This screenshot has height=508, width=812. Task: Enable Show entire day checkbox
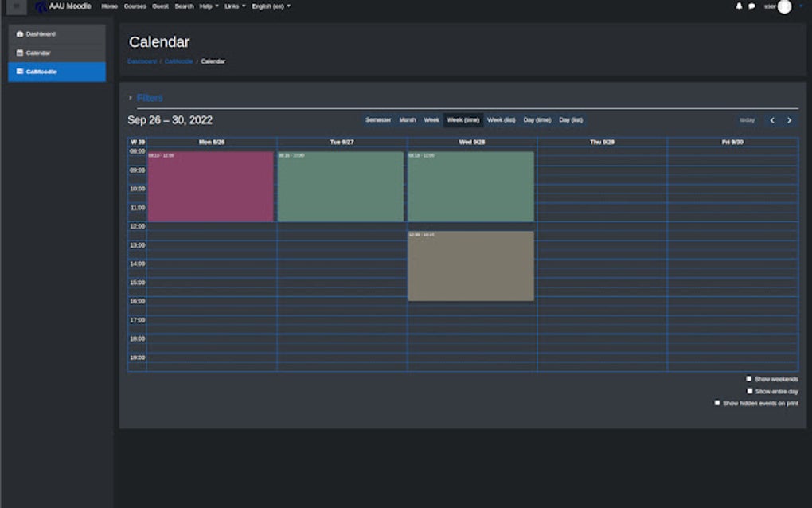pyautogui.click(x=749, y=391)
